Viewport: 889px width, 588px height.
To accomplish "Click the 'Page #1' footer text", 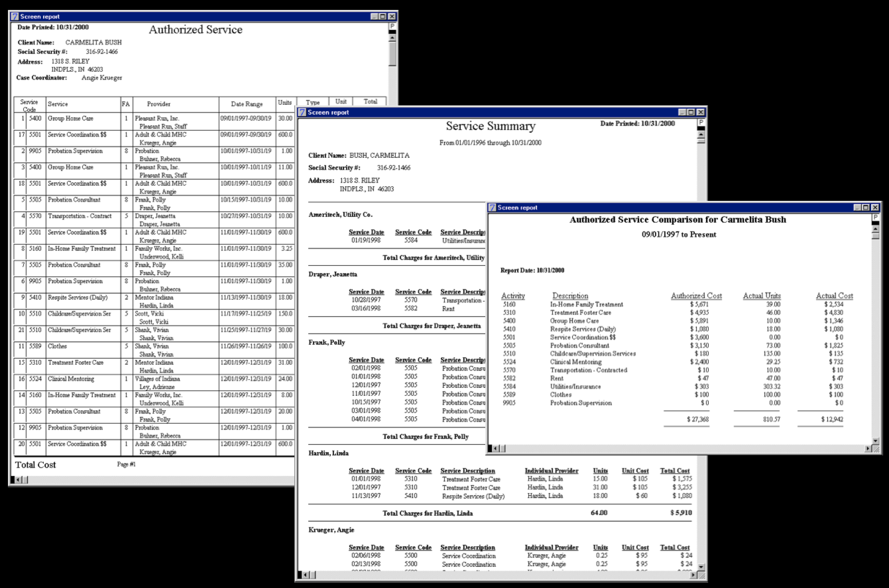I will [126, 464].
